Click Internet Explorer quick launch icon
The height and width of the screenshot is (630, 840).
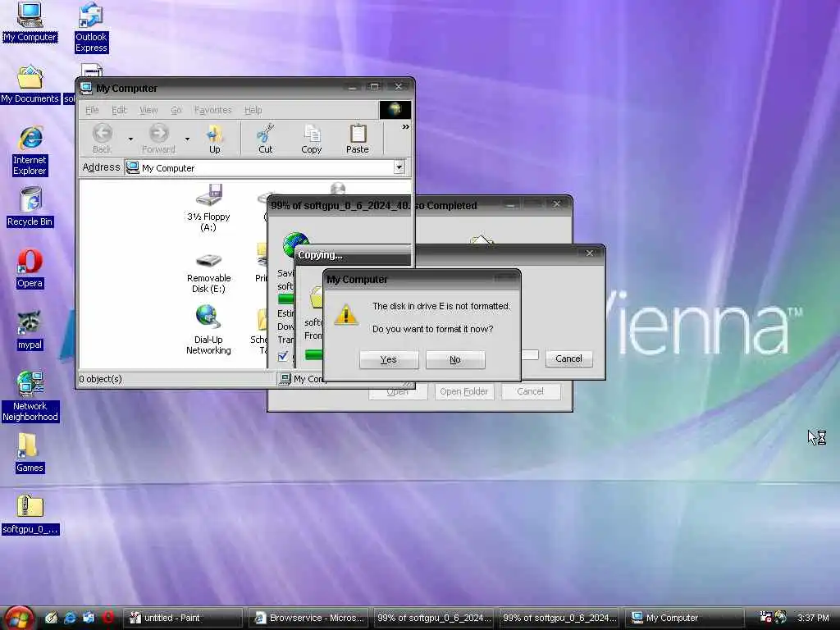pos(70,618)
